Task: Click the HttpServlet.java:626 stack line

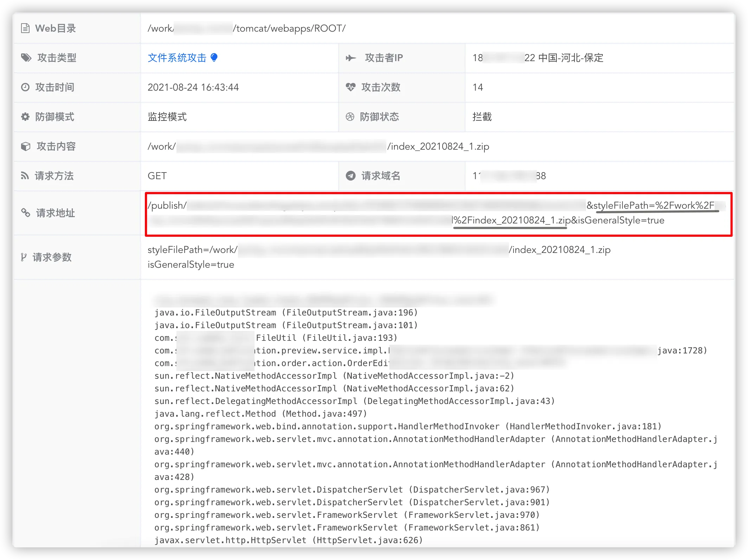Action: tap(289, 540)
